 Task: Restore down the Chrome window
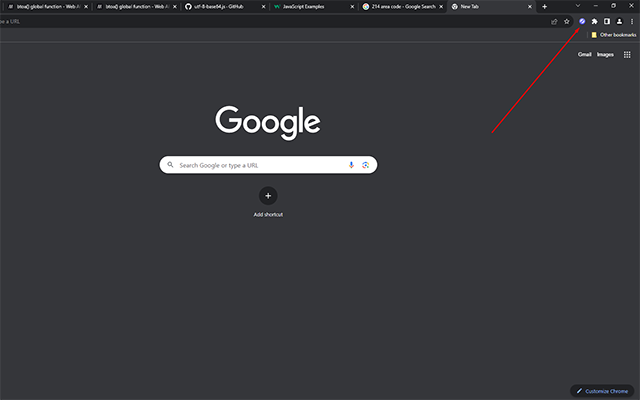(613, 6)
